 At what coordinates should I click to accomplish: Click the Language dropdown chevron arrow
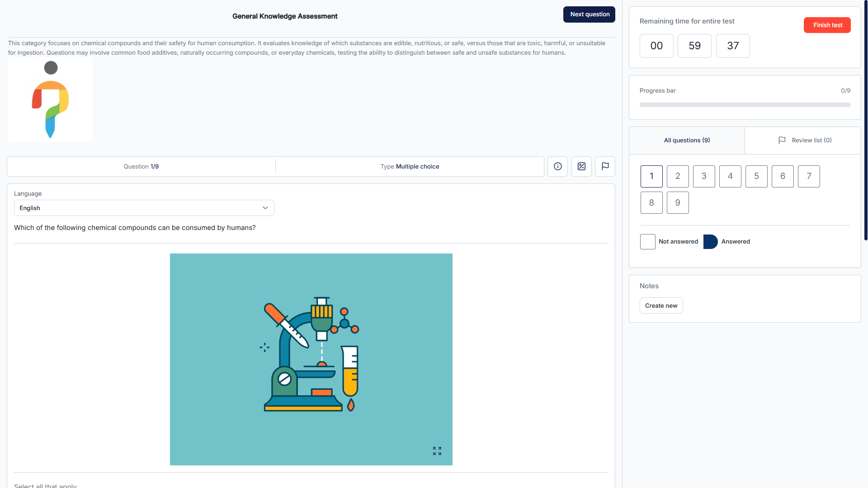tap(265, 208)
